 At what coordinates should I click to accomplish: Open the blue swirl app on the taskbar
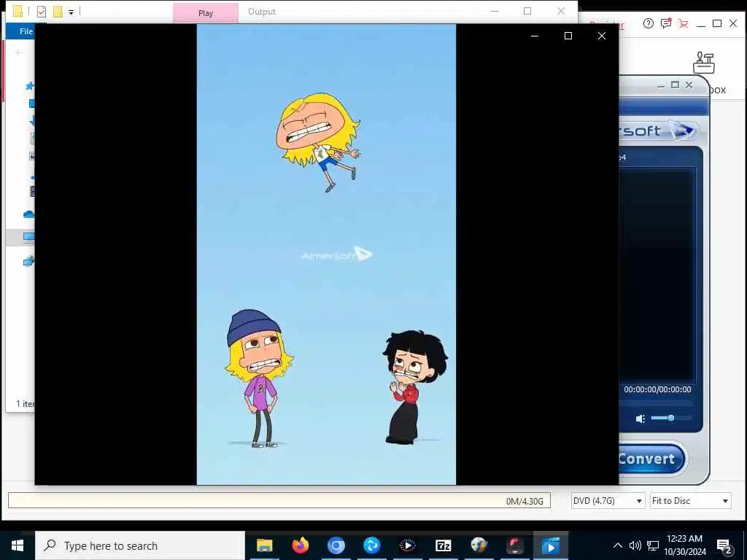[371, 545]
